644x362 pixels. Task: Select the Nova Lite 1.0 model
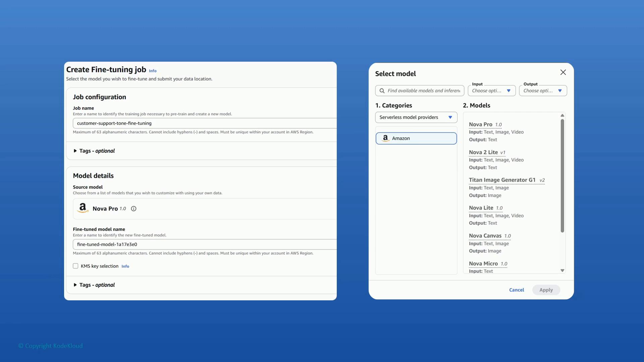click(x=486, y=208)
